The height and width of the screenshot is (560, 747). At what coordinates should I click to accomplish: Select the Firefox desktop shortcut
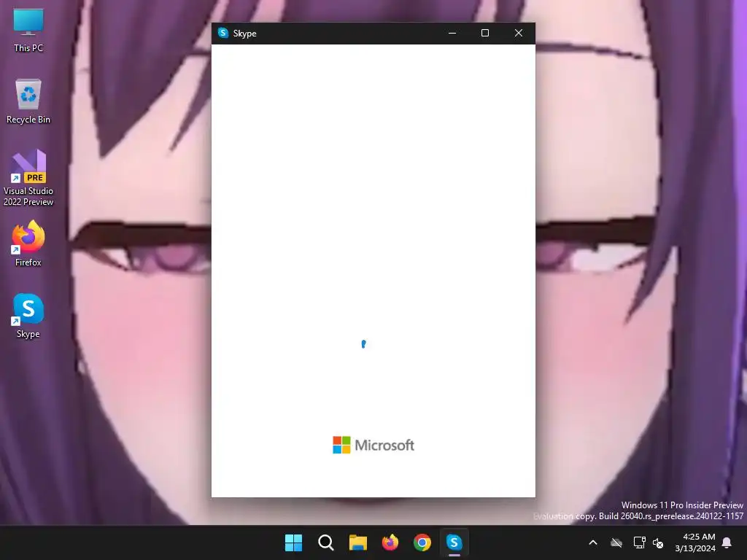28,244
